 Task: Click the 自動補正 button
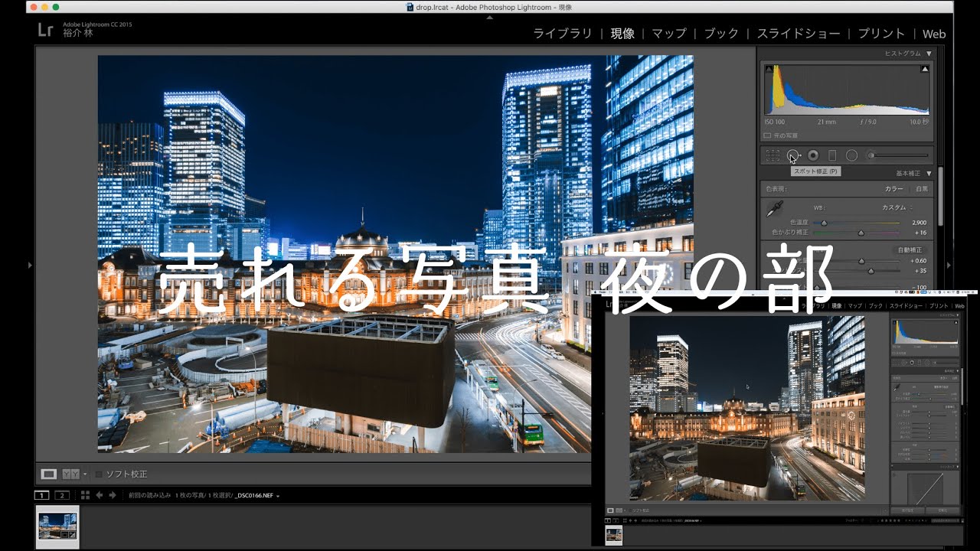pos(911,249)
